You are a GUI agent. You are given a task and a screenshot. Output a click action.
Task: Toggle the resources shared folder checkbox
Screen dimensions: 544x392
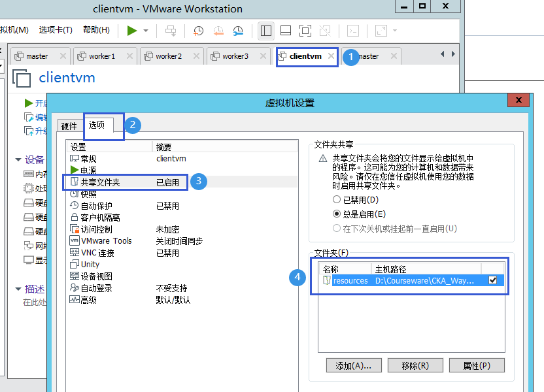(492, 280)
